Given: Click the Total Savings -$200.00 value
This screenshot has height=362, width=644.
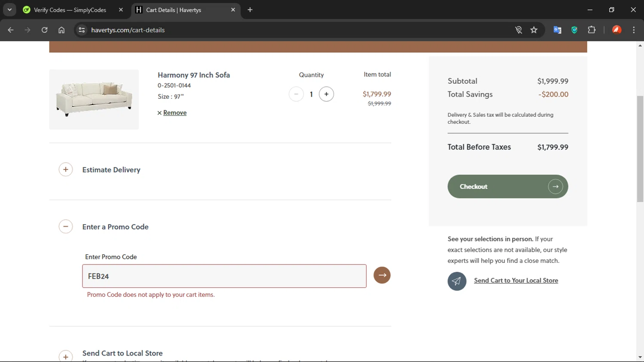Looking at the screenshot, I should 553,94.
